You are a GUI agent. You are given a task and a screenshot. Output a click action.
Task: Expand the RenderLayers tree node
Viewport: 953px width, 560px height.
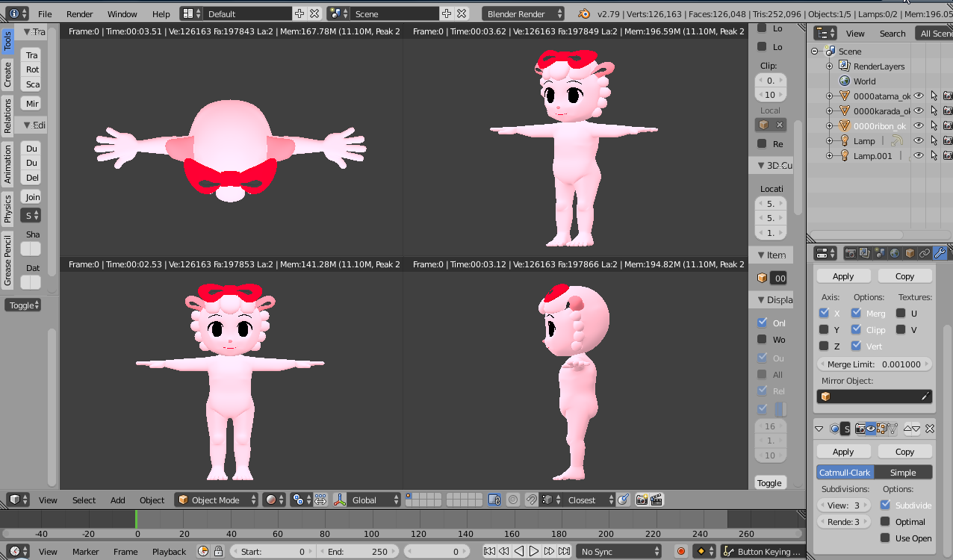(x=829, y=66)
